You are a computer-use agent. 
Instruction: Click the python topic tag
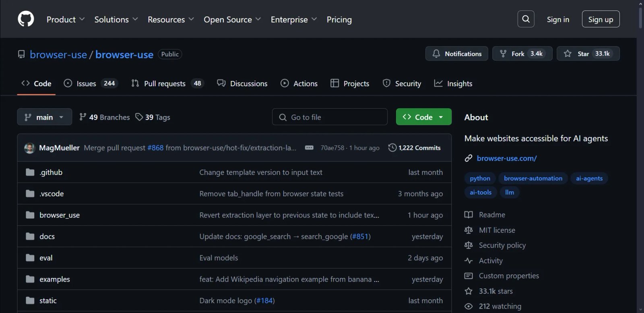point(480,178)
